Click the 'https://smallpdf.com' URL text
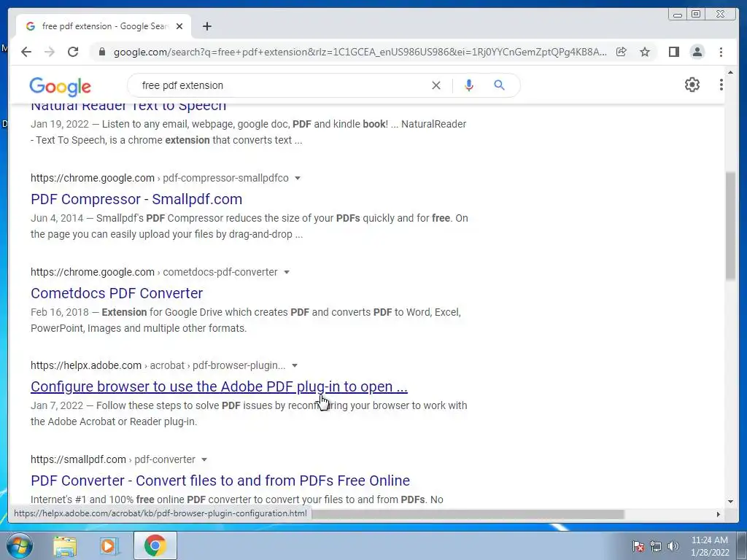This screenshot has height=560, width=747. (78, 459)
